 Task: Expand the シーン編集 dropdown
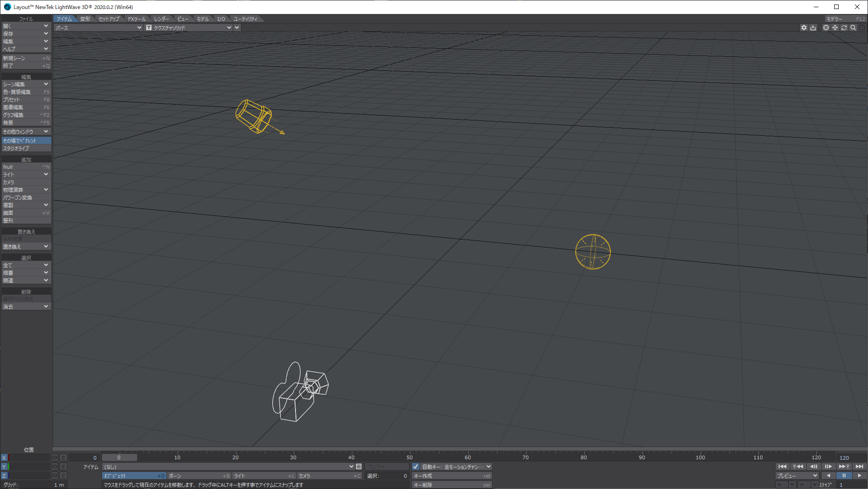pyautogui.click(x=26, y=84)
